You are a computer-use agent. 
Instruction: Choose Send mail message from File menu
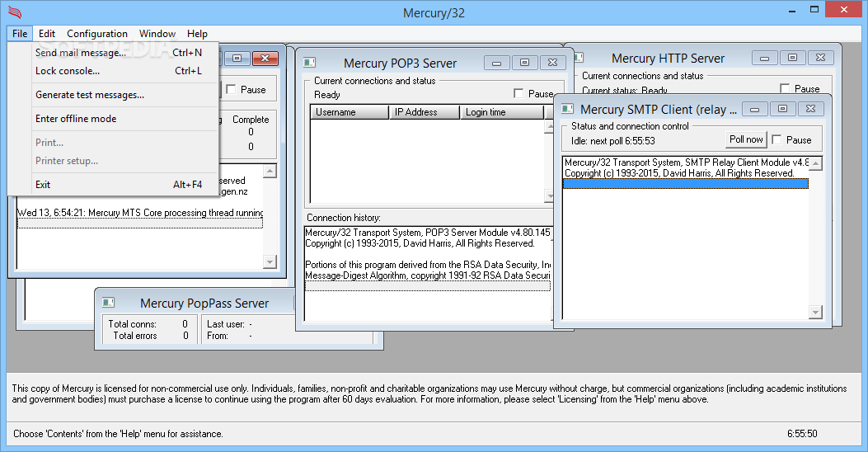119,53
